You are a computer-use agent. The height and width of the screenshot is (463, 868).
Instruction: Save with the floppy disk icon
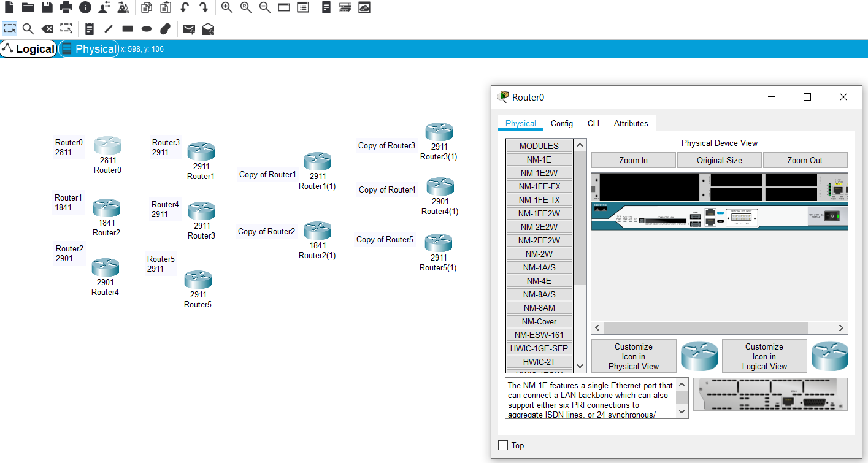click(47, 7)
